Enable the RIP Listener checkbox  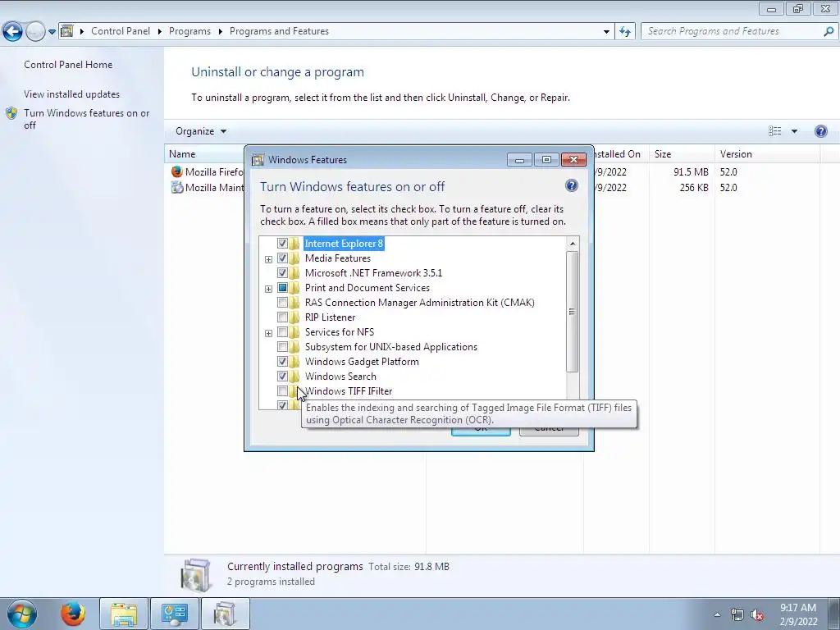click(x=282, y=317)
